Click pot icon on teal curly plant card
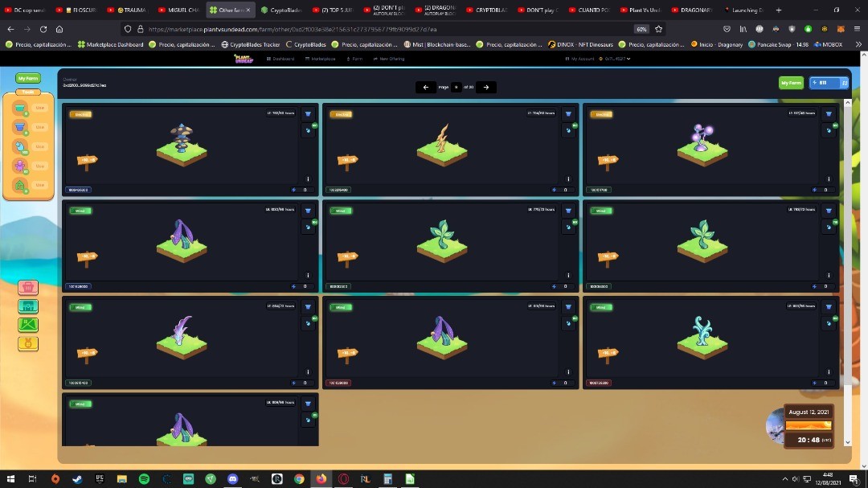 [x=829, y=307]
